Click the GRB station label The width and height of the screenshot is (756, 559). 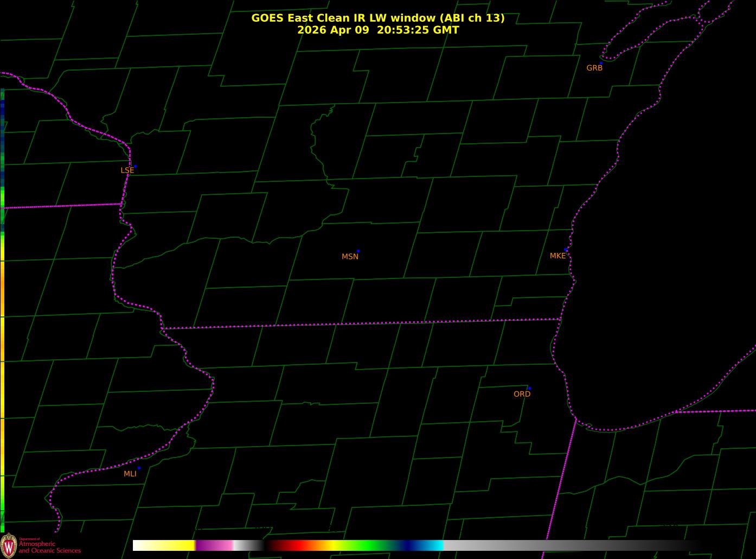(594, 68)
